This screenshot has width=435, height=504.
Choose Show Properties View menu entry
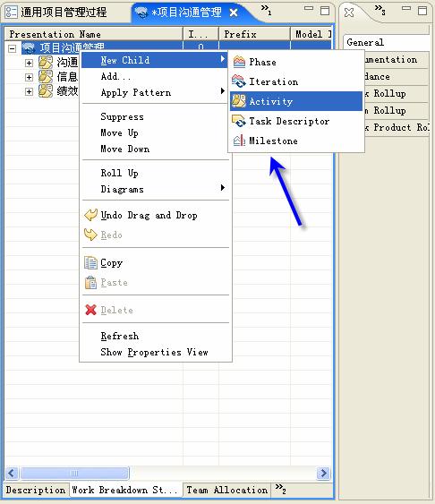pyautogui.click(x=155, y=353)
